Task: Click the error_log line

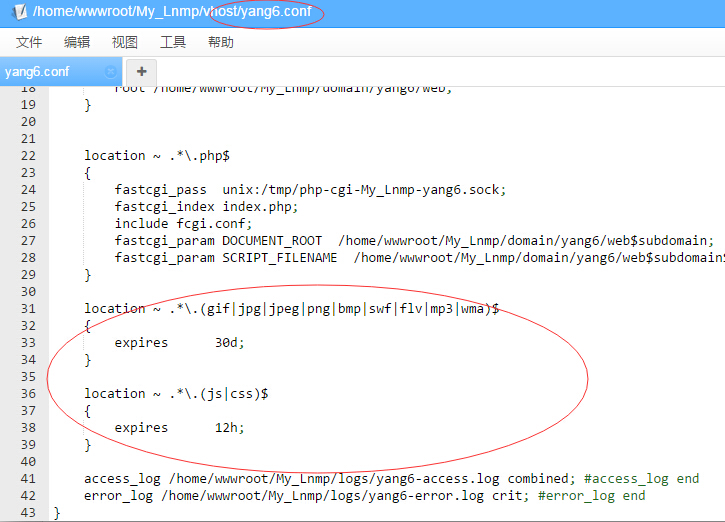Action: (364, 495)
